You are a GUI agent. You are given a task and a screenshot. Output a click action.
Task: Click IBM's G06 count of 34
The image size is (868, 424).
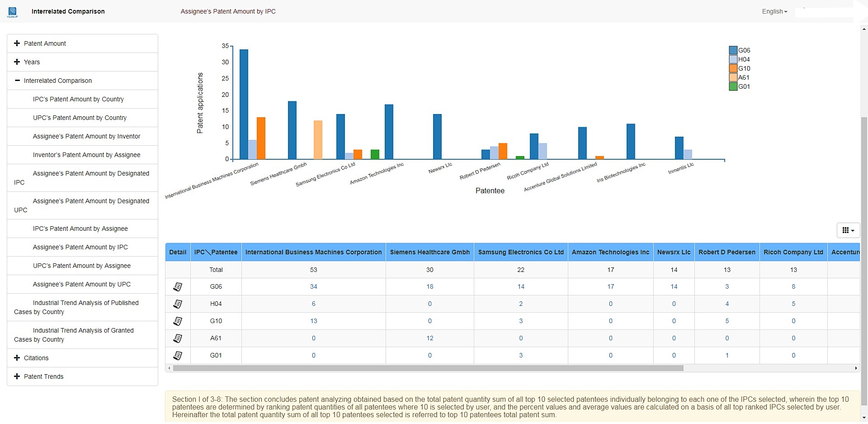tap(313, 287)
